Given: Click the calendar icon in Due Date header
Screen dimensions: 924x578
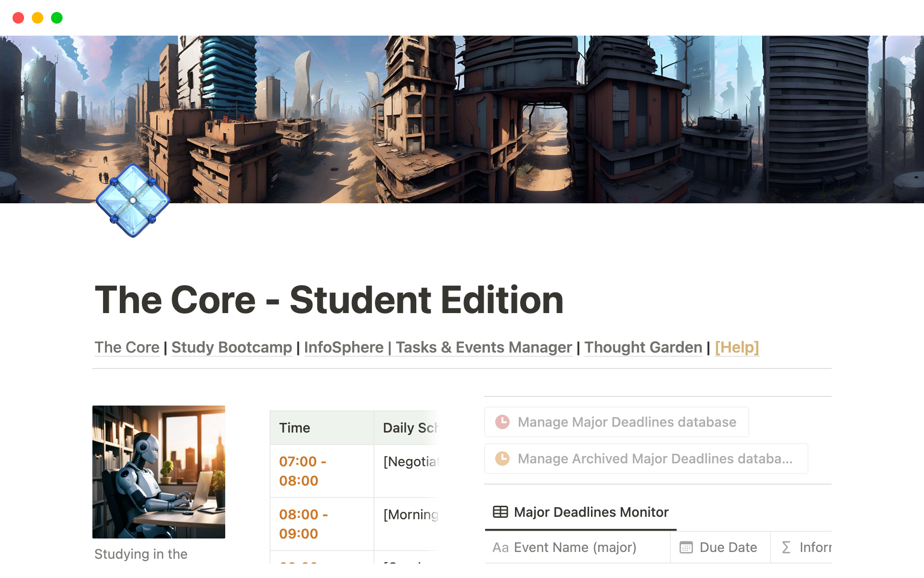Looking at the screenshot, I should (x=685, y=547).
